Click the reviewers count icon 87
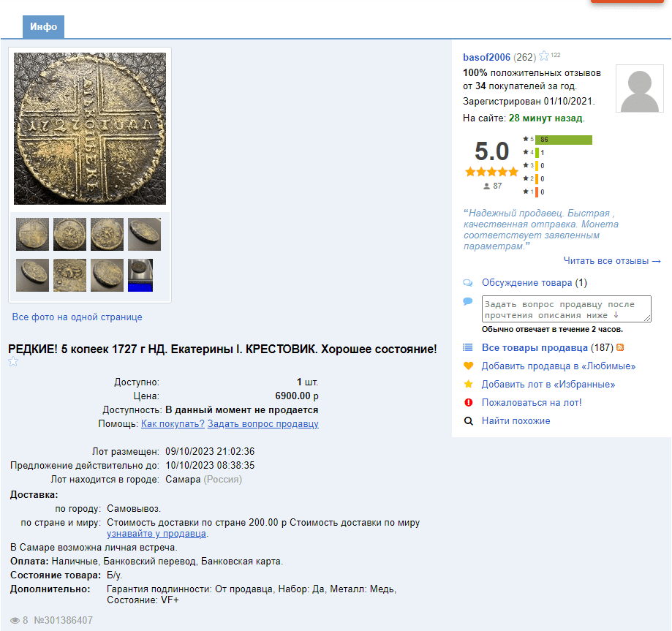 (x=486, y=186)
